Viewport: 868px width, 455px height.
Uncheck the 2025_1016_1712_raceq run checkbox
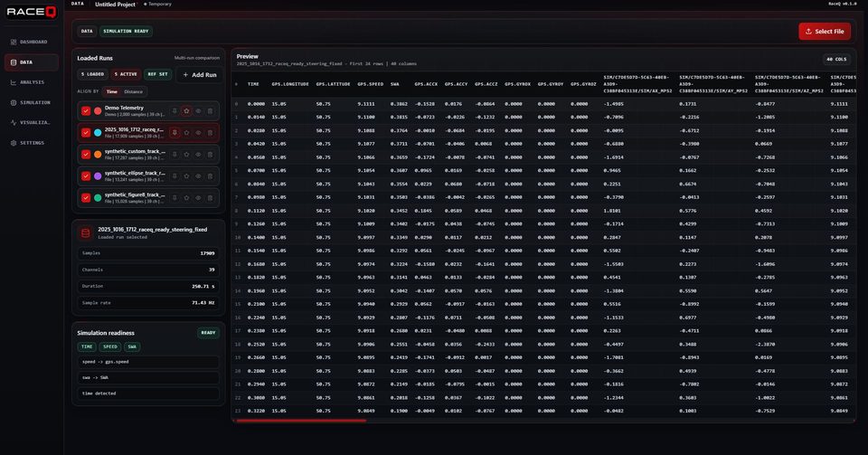coord(86,133)
